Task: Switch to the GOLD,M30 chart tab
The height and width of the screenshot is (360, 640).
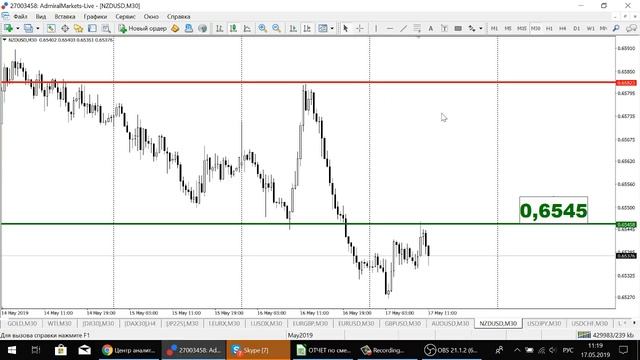Action: [22, 323]
